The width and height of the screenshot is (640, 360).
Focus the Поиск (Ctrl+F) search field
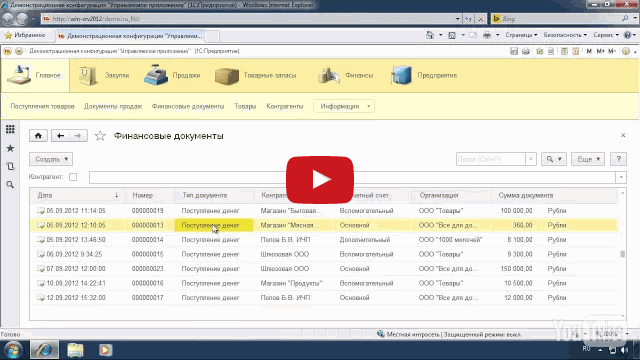(x=491, y=159)
